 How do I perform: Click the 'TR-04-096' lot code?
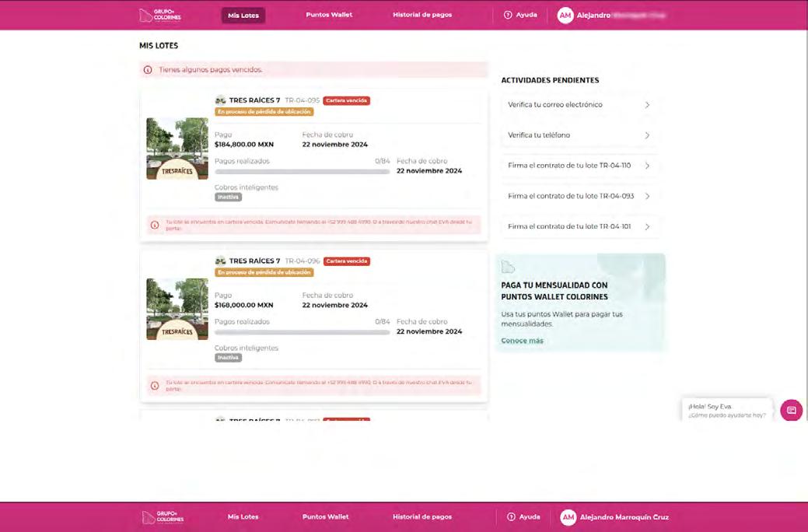pyautogui.click(x=303, y=261)
